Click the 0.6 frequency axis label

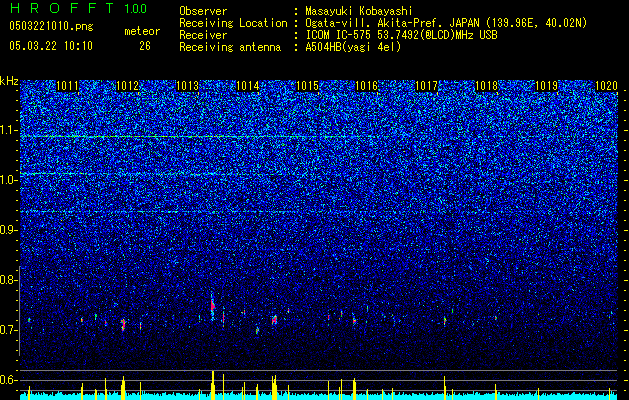click(8, 380)
